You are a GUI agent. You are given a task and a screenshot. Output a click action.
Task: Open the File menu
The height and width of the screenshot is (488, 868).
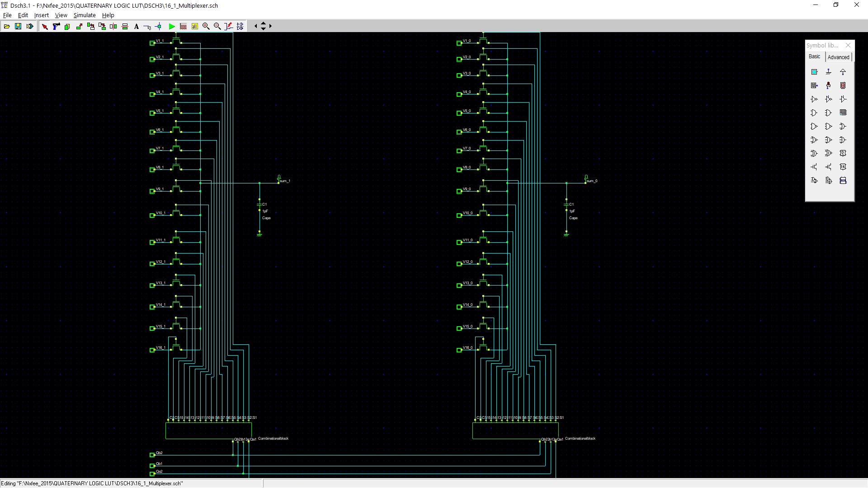(x=7, y=15)
